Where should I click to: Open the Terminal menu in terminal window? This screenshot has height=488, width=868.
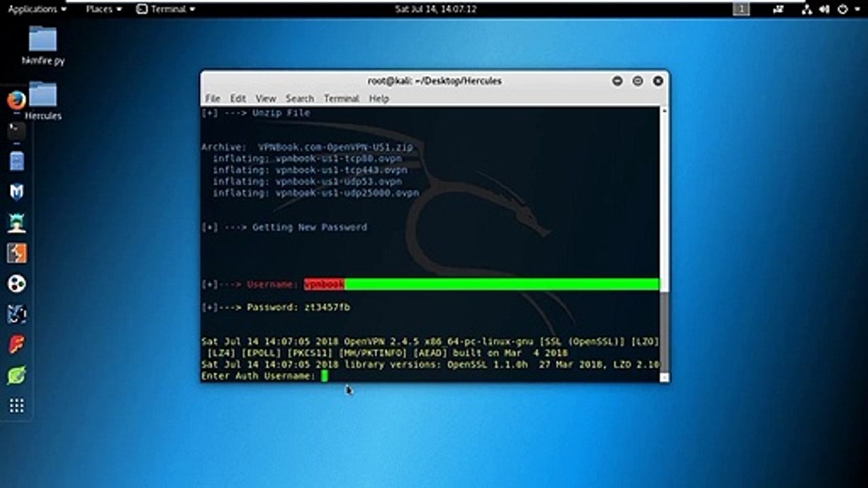click(x=341, y=98)
